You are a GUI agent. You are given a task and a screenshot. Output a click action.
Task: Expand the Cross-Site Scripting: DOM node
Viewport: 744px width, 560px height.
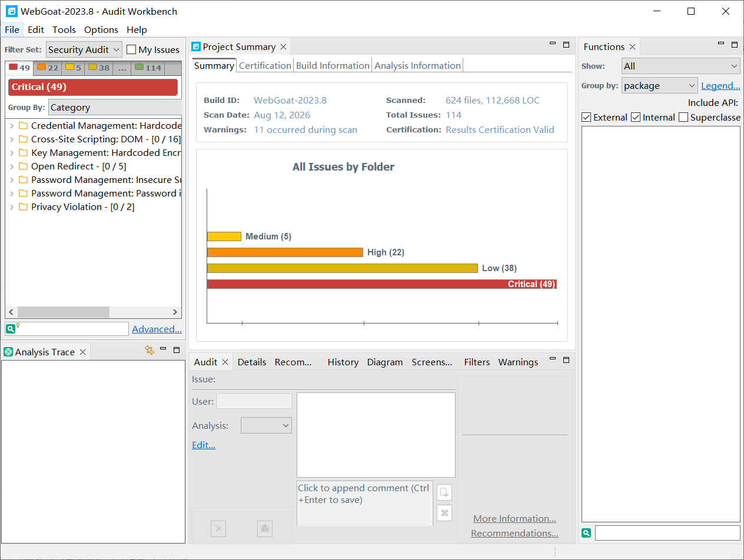click(x=12, y=139)
